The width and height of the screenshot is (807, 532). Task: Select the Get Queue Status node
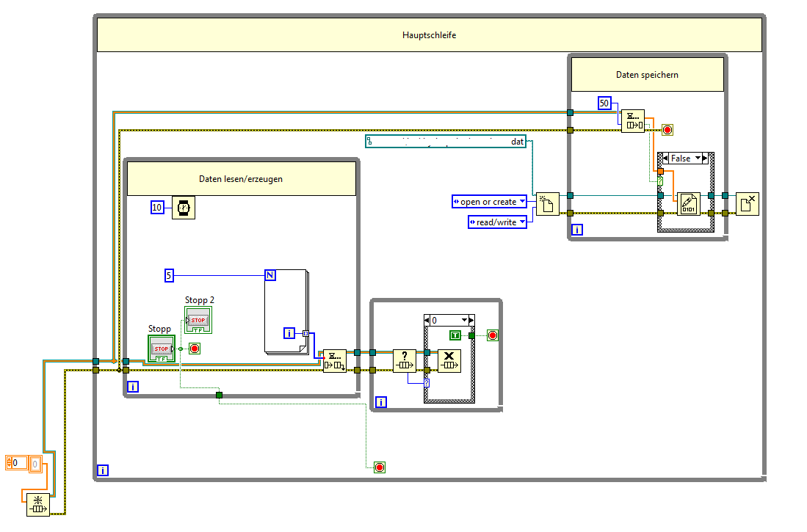click(x=405, y=361)
